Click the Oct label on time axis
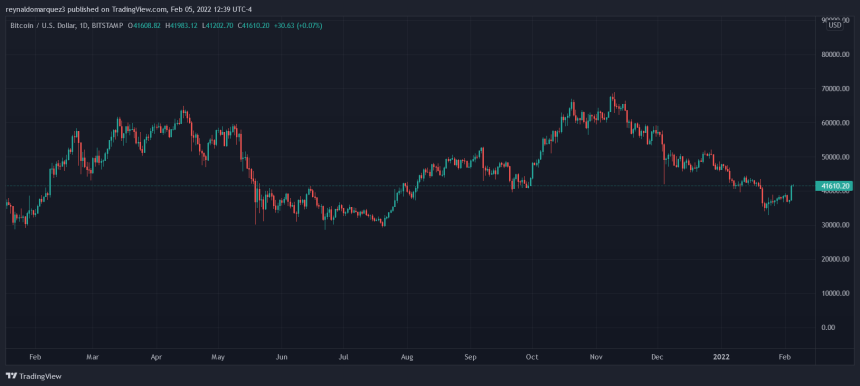The image size is (860, 386). (x=531, y=357)
